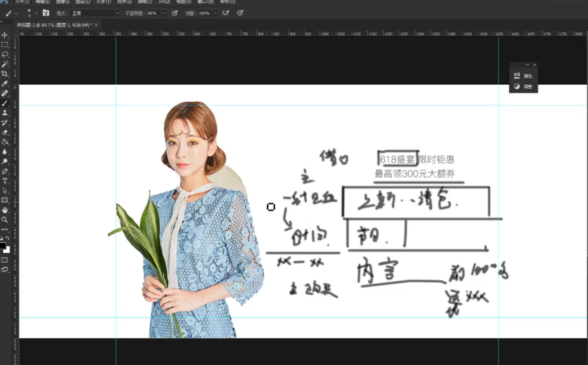Open the 滤镜(T) menu

145,2
